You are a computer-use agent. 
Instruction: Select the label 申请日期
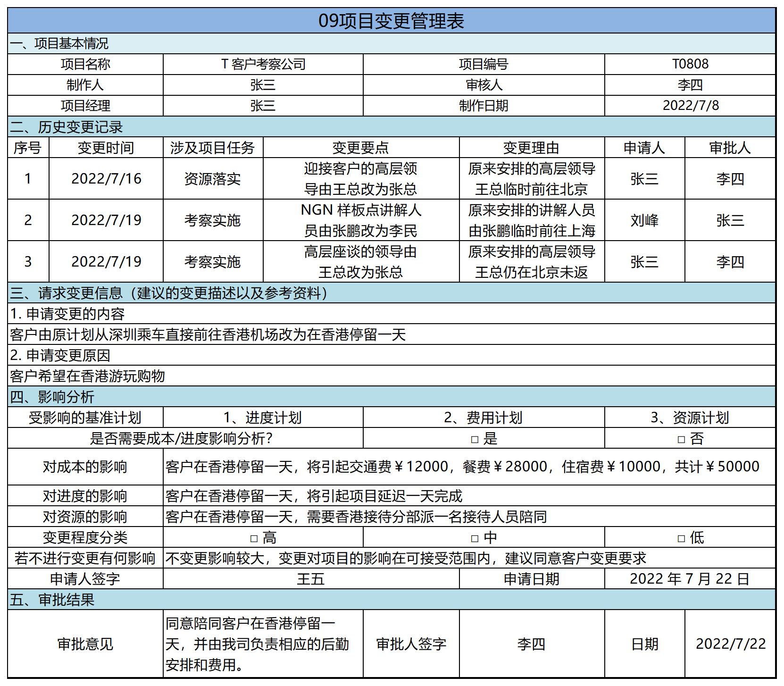(x=532, y=579)
